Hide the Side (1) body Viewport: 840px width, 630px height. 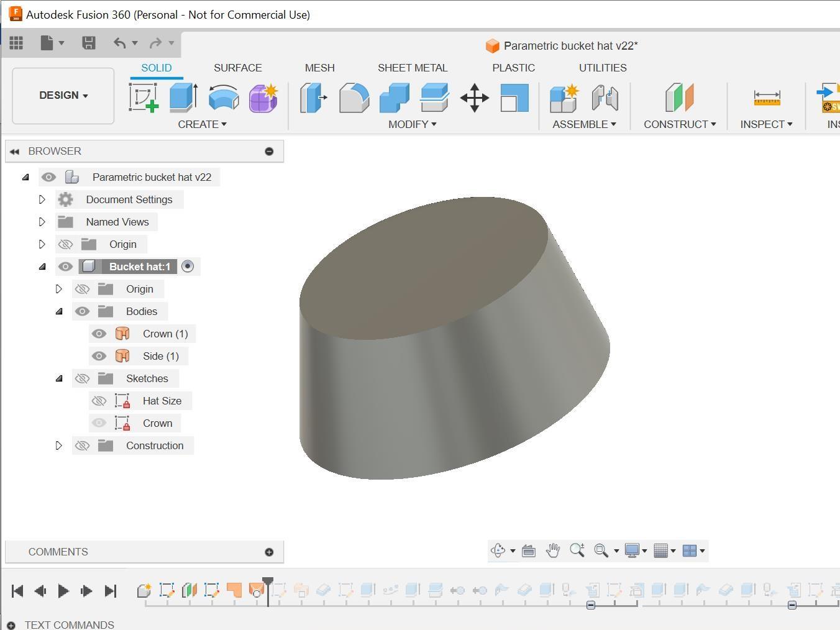(99, 356)
